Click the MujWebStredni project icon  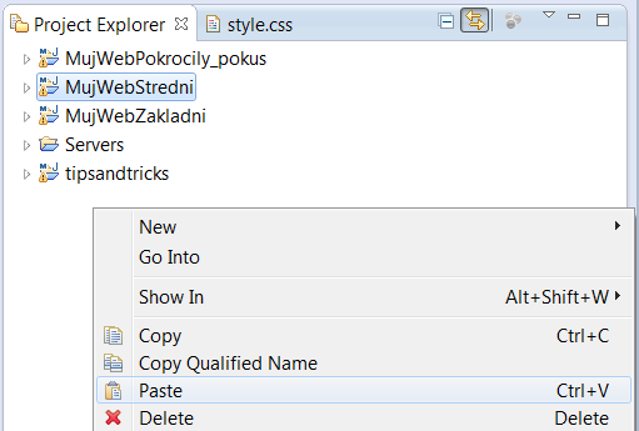pos(49,87)
